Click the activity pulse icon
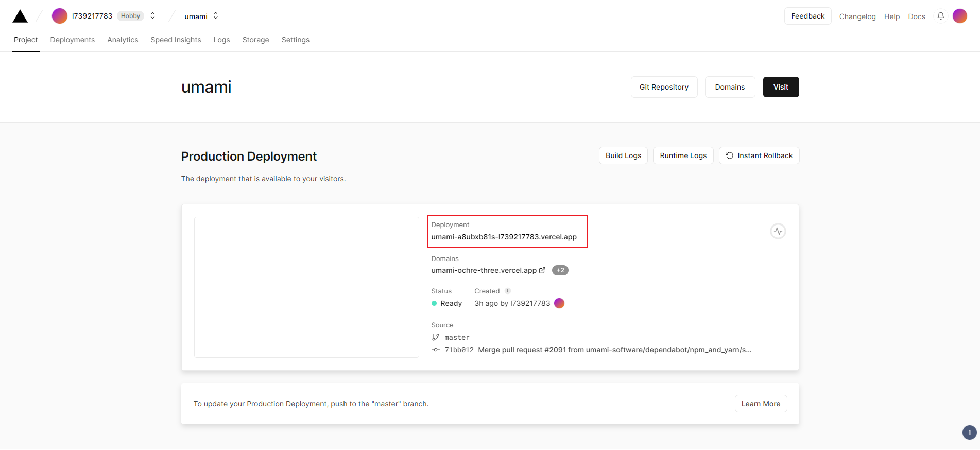980x450 pixels. 778,231
